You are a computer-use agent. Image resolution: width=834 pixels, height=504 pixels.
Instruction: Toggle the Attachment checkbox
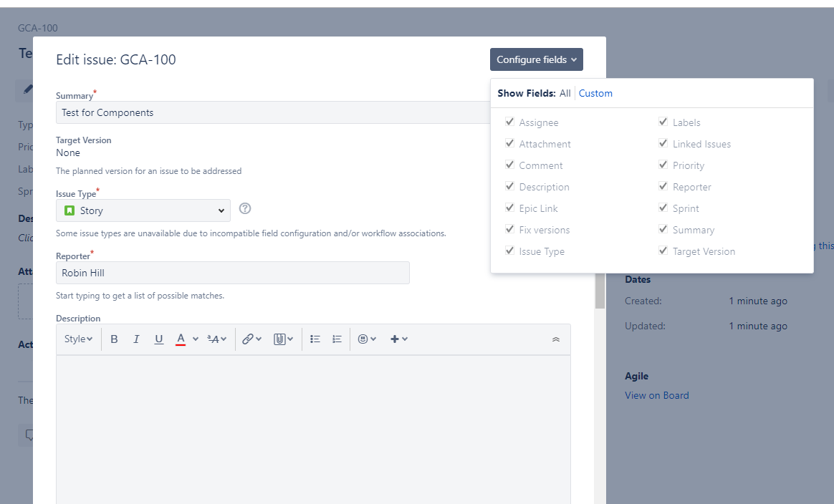[509, 144]
